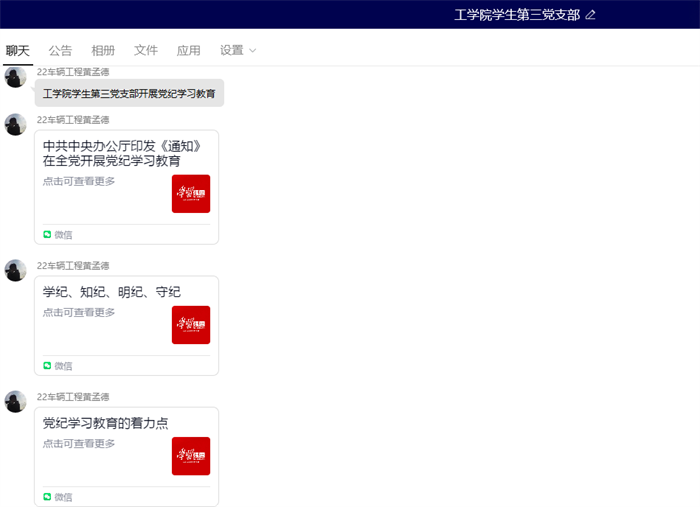This screenshot has width=700, height=507.
Task: Click the chevron arrow next to 设置
Action: (252, 51)
